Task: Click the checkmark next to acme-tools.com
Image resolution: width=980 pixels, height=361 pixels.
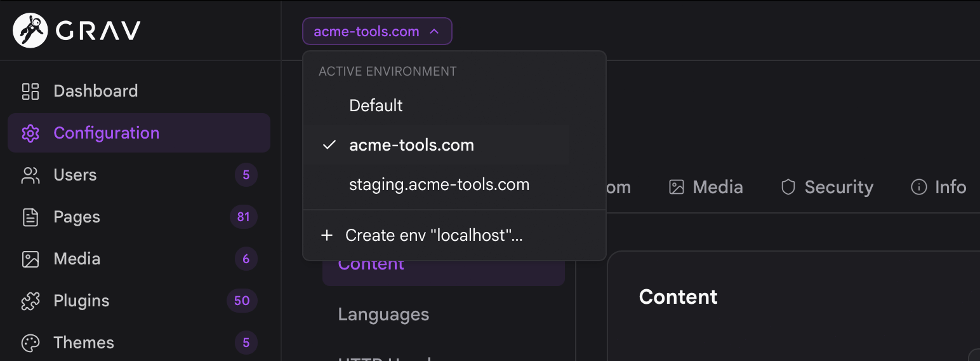Action: (329, 145)
